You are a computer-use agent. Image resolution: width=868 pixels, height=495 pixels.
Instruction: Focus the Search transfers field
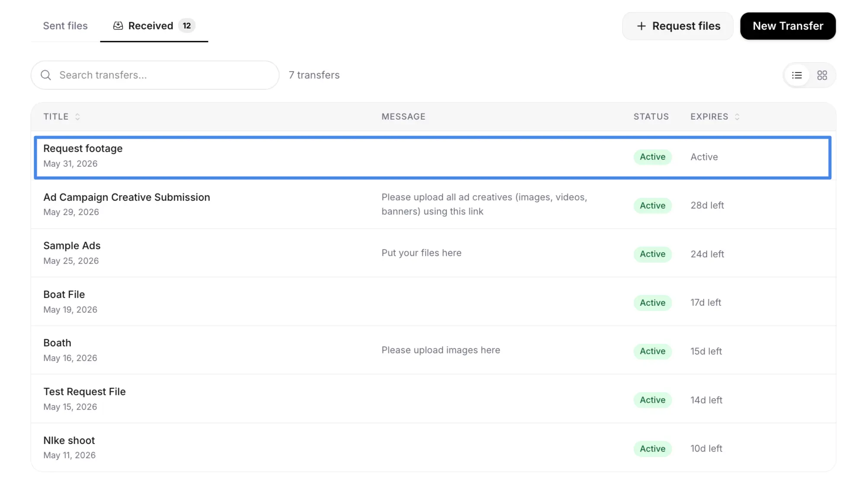coord(155,75)
